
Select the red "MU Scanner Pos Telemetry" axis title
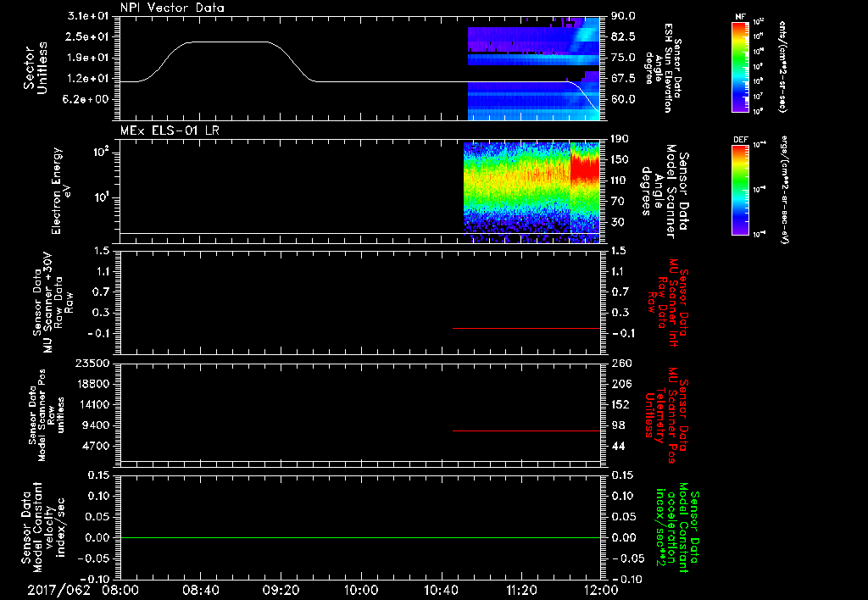(666, 415)
